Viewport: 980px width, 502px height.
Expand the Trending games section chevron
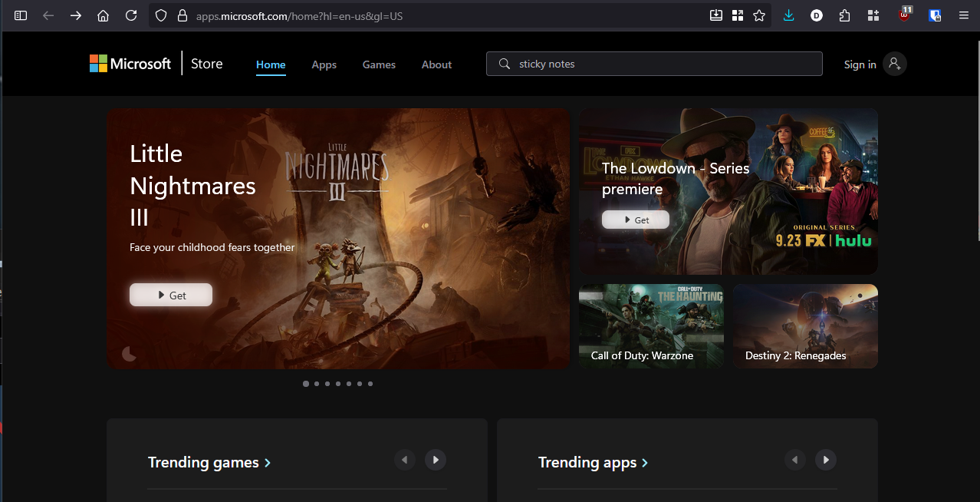click(268, 463)
